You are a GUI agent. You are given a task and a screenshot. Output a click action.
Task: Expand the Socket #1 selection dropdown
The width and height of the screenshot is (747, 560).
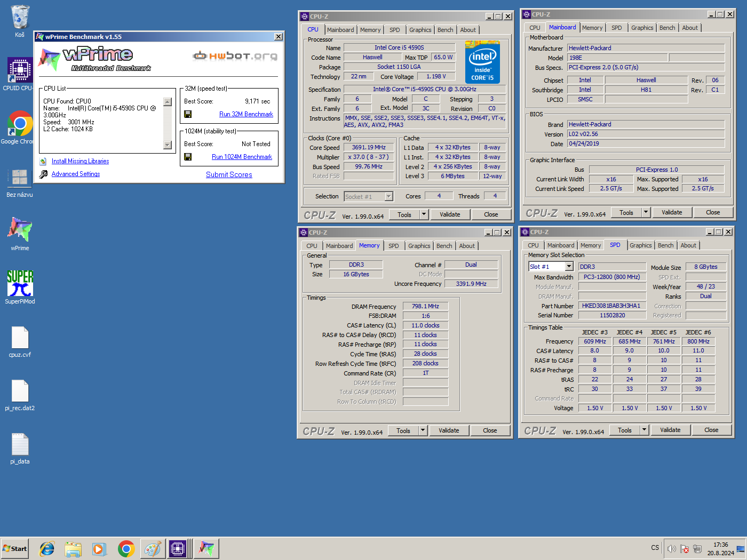(x=389, y=197)
